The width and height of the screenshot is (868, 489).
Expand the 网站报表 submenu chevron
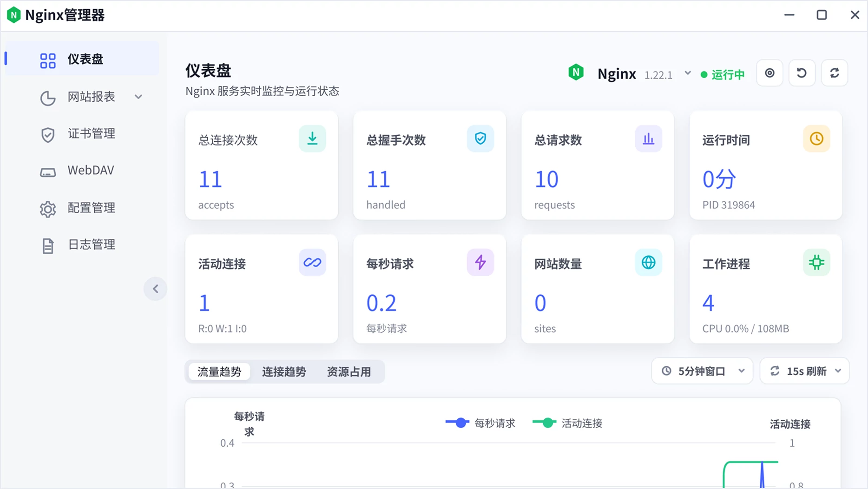(x=138, y=97)
